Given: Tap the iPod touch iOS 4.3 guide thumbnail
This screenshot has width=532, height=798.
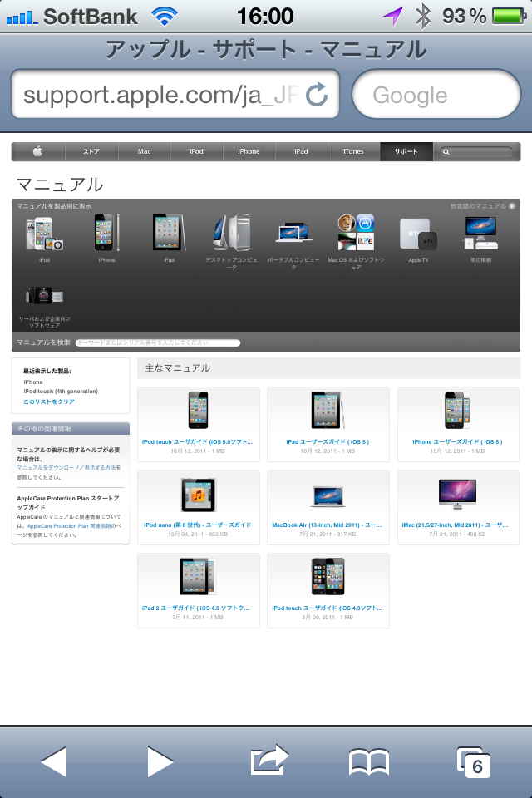Looking at the screenshot, I should click(x=328, y=576).
